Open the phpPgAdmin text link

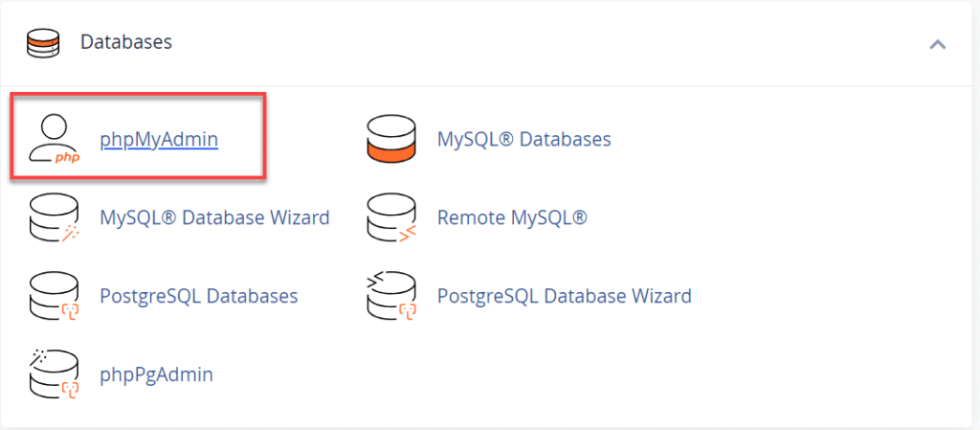(156, 374)
